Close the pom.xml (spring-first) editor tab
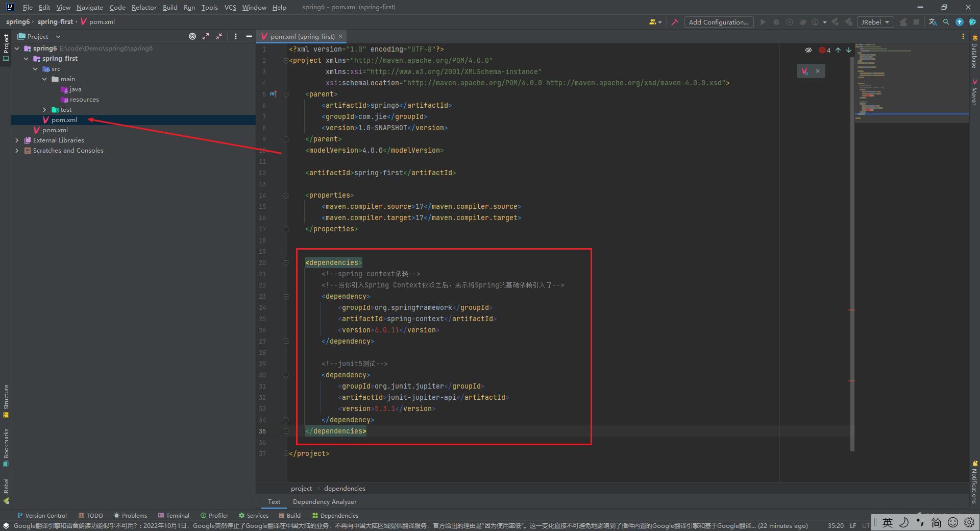The height and width of the screenshot is (531, 980). (x=340, y=36)
